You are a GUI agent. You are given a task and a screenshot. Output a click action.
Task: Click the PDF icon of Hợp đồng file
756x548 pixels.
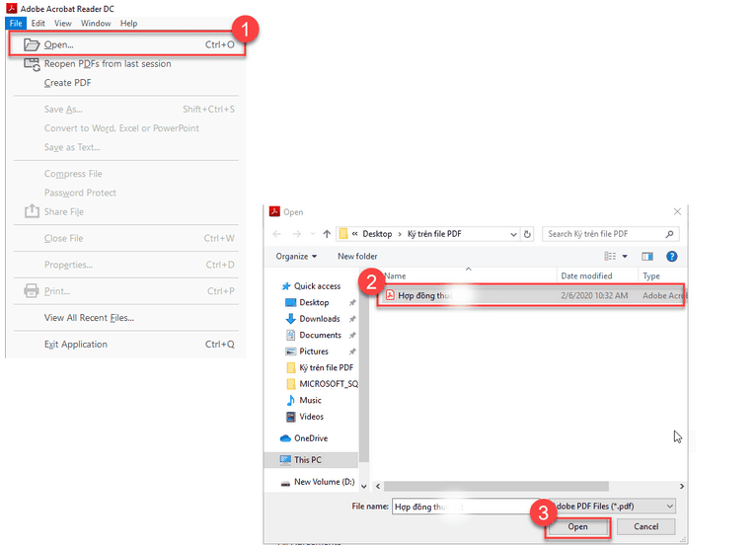point(390,295)
